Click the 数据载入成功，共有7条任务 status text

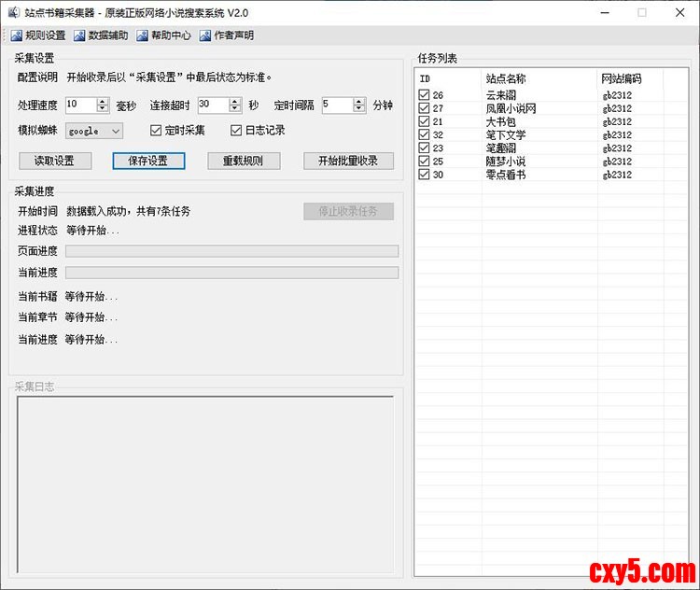(x=129, y=211)
